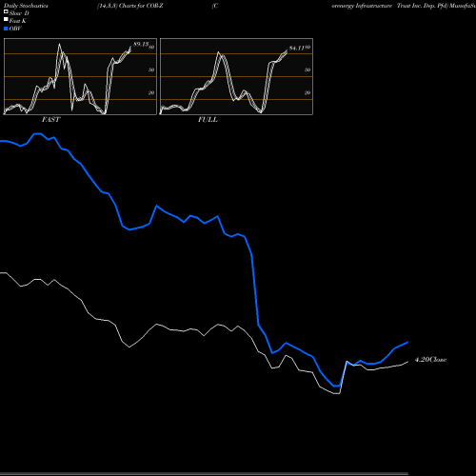Click the '4.20Close' price label
The width and height of the screenshot is (476, 476).
pos(430,360)
